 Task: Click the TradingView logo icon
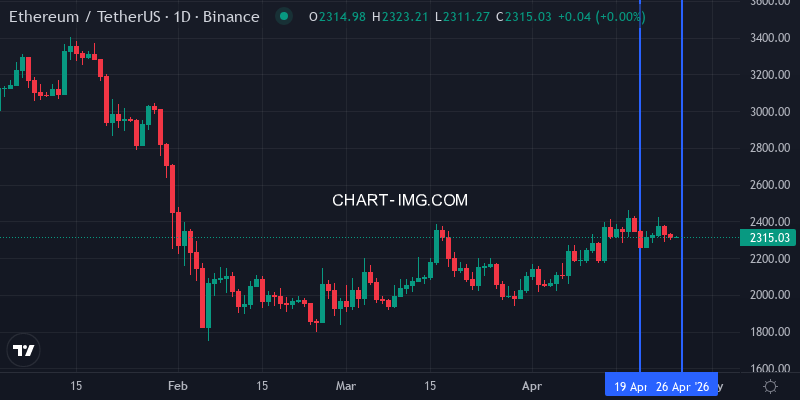[x=23, y=351]
